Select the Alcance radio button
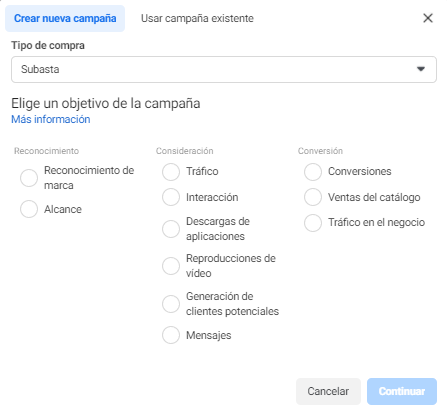 coord(29,209)
